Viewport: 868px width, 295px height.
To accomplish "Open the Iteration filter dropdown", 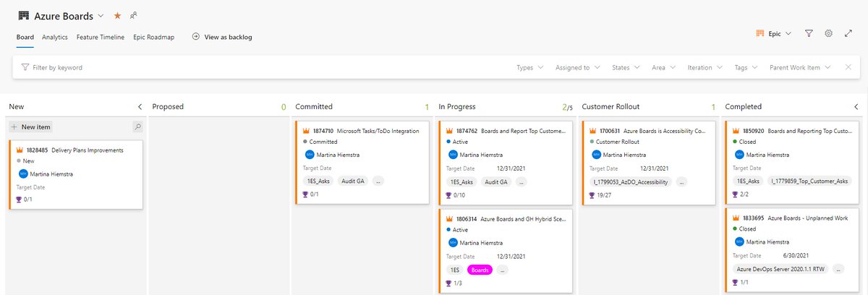I will click(x=705, y=67).
